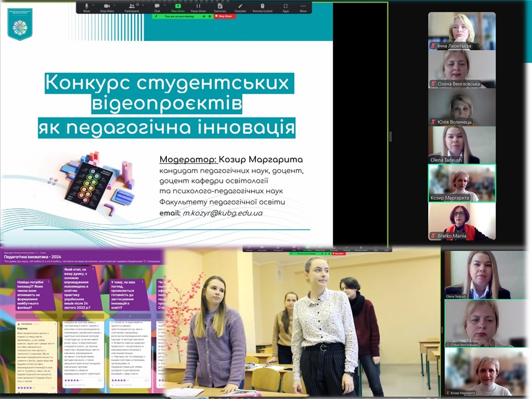Click Stop Video camera button
532x399 pixels.
point(105,7)
